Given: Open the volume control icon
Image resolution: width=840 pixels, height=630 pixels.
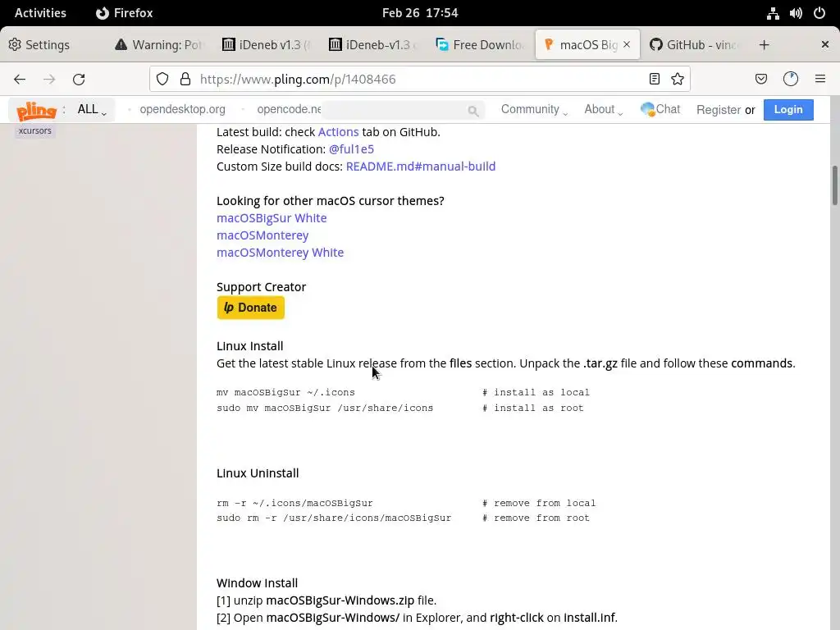Looking at the screenshot, I should [796, 13].
